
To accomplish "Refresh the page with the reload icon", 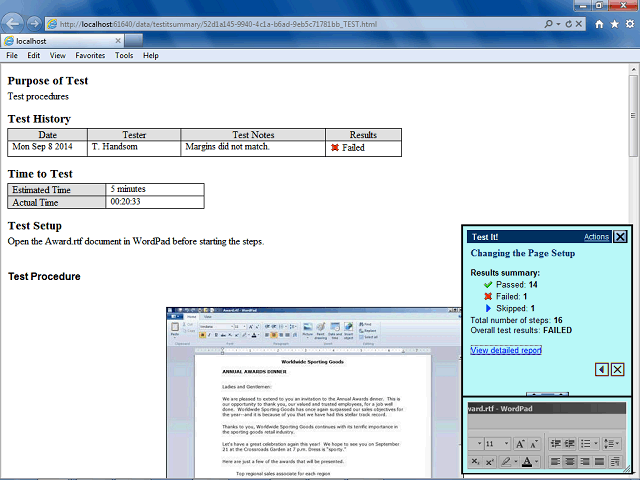I will point(569,24).
